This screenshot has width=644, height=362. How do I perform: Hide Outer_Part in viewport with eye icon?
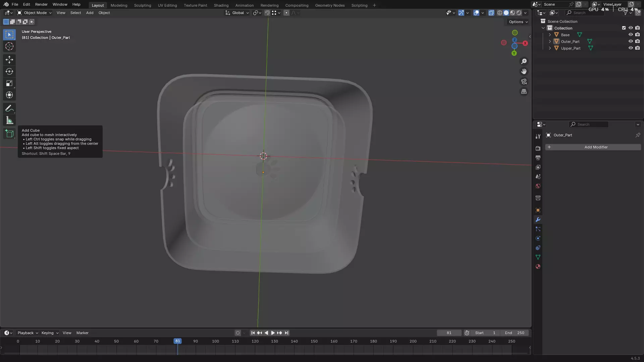coord(631,42)
